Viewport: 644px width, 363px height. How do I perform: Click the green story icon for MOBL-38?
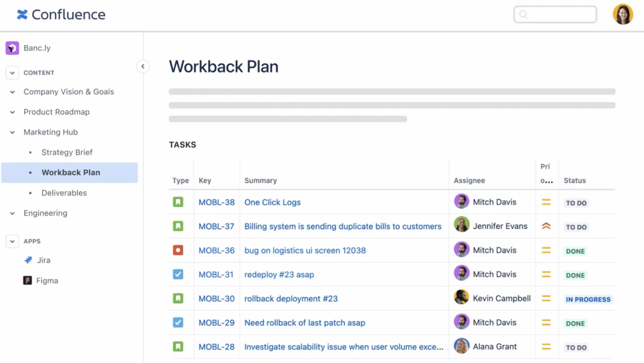click(178, 202)
